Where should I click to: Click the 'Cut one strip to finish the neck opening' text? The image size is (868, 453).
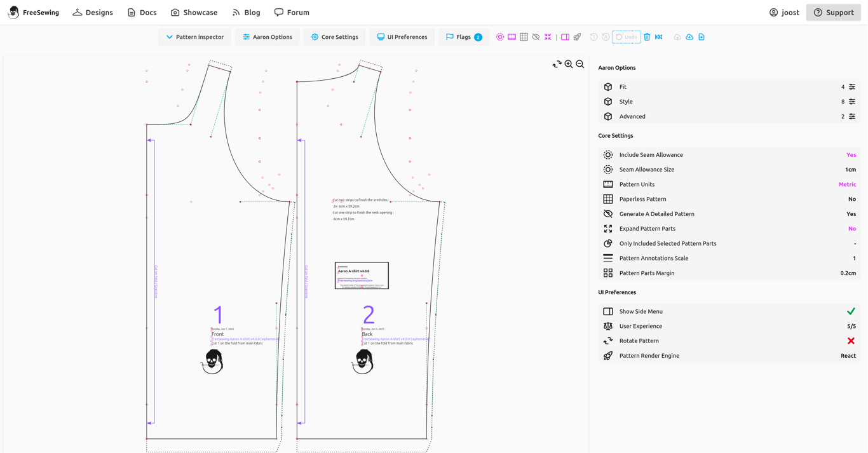coord(363,213)
